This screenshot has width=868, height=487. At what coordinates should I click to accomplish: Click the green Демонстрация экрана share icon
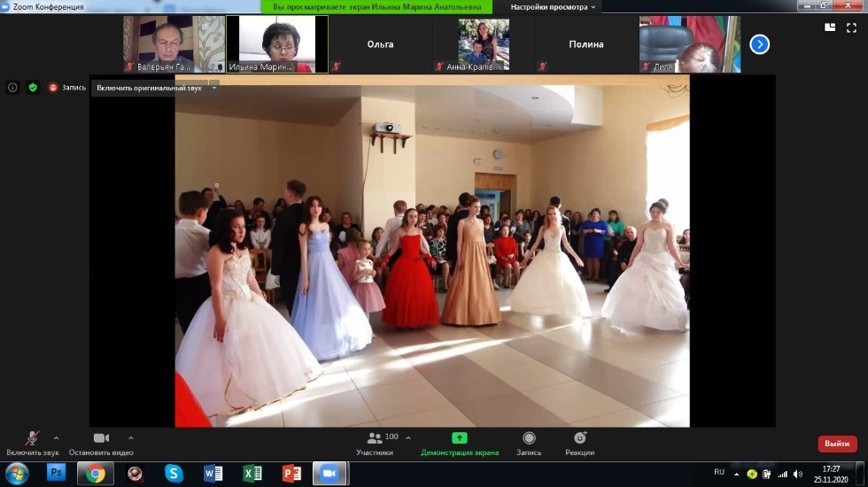(460, 438)
